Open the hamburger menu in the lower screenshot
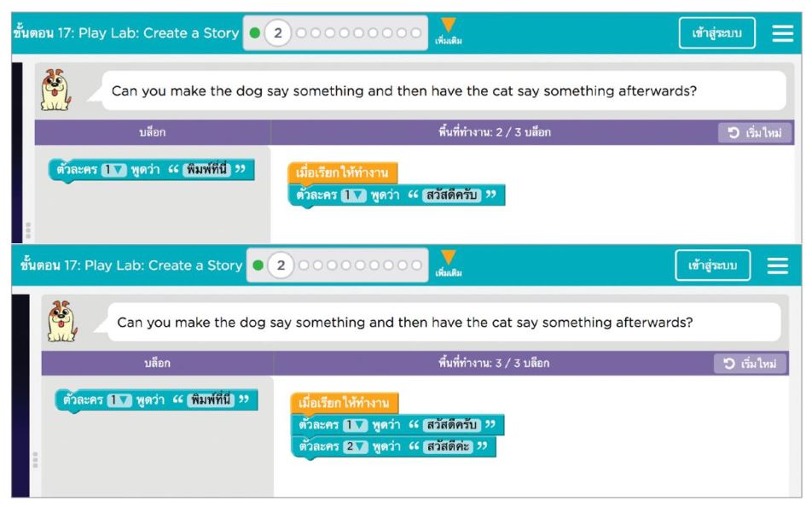812x507 pixels. pos(777,265)
